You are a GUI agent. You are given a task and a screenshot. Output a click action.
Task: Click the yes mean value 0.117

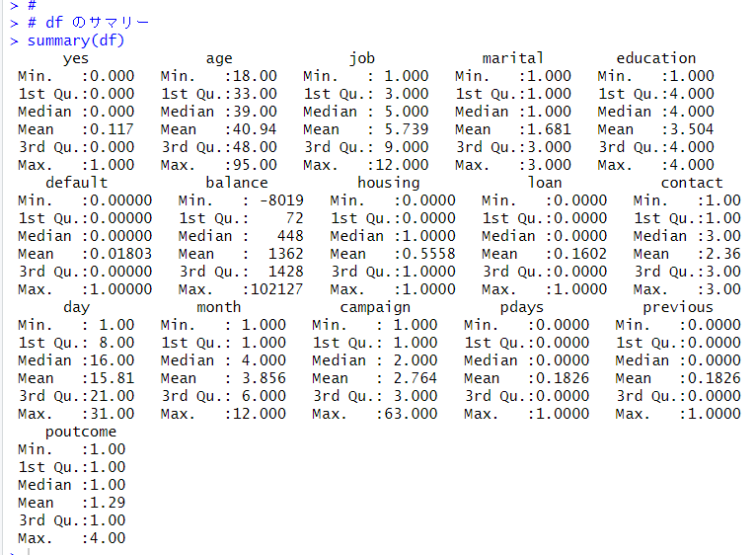[113, 129]
